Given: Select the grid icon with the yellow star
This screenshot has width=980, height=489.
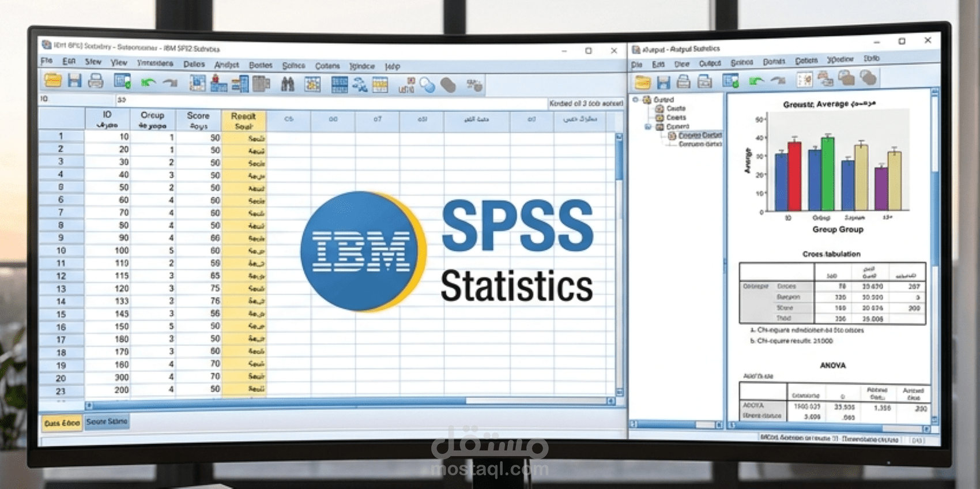Looking at the screenshot, I should pyautogui.click(x=312, y=85).
